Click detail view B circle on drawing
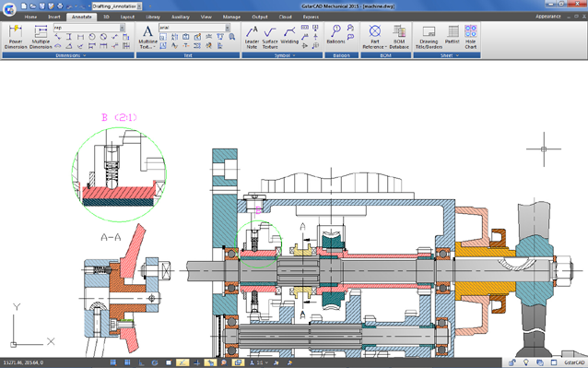588x368 pixels. [x=258, y=244]
